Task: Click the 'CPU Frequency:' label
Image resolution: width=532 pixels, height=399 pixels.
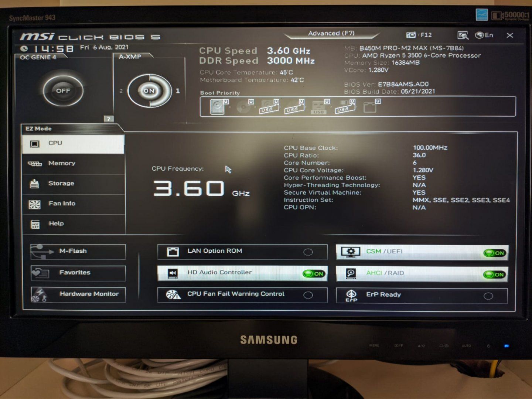Action: [178, 169]
